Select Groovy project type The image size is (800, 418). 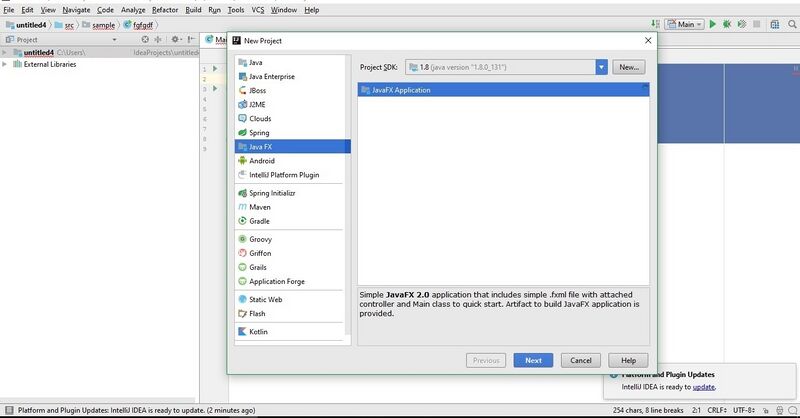tap(292, 239)
